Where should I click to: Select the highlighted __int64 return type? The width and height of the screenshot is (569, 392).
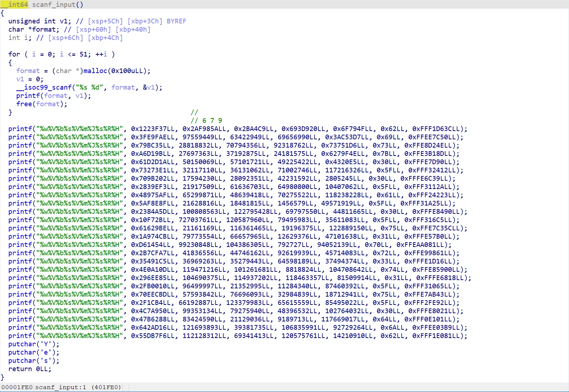click(14, 5)
